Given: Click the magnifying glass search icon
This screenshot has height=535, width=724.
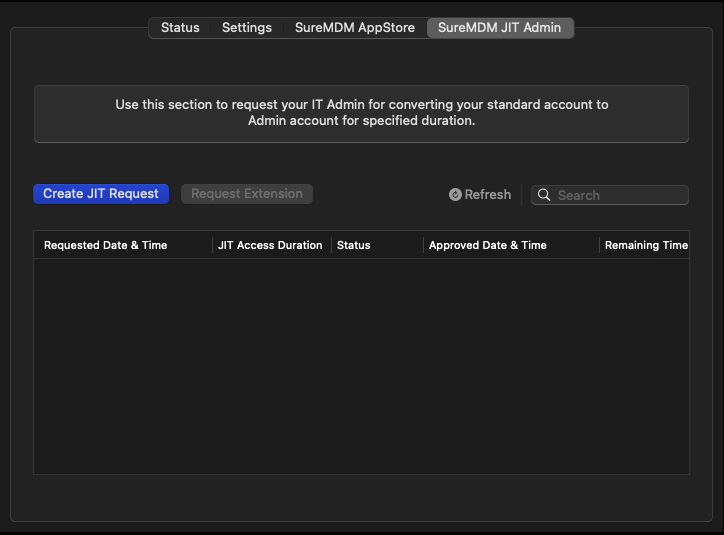Looking at the screenshot, I should 544,195.
